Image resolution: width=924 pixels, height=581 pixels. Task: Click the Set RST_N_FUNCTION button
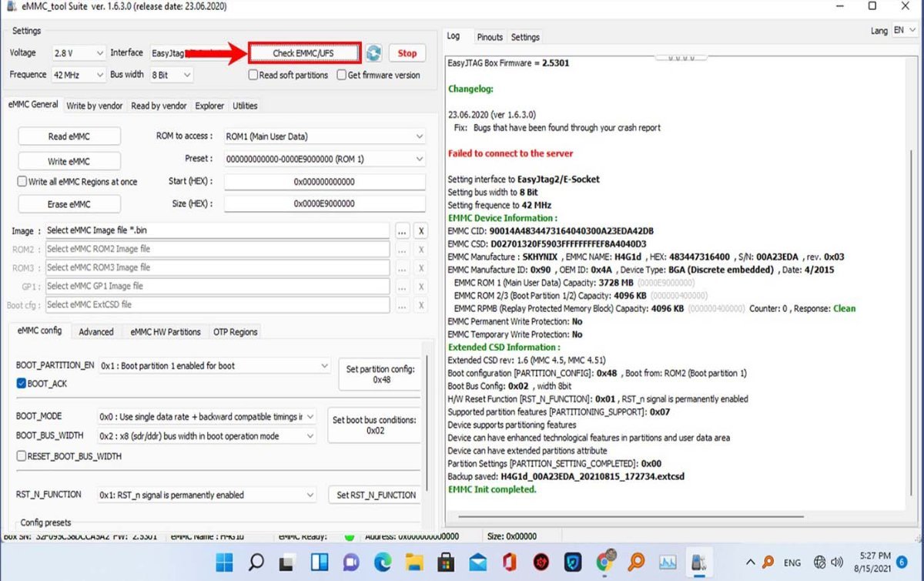pyautogui.click(x=376, y=495)
